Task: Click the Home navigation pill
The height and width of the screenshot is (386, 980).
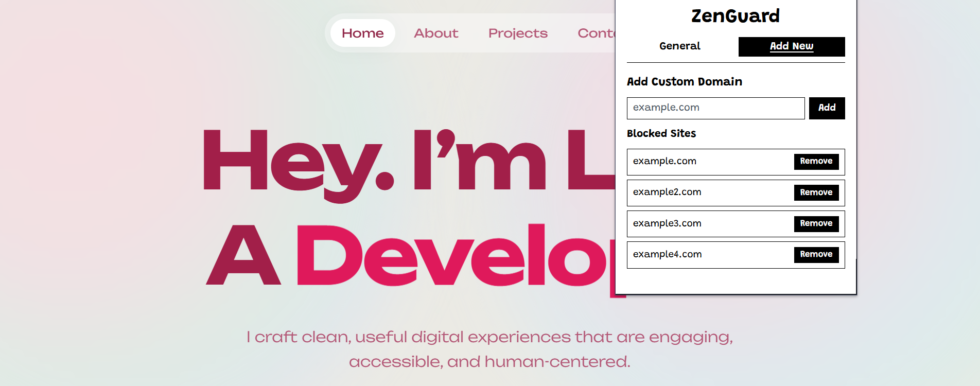Action: (362, 33)
